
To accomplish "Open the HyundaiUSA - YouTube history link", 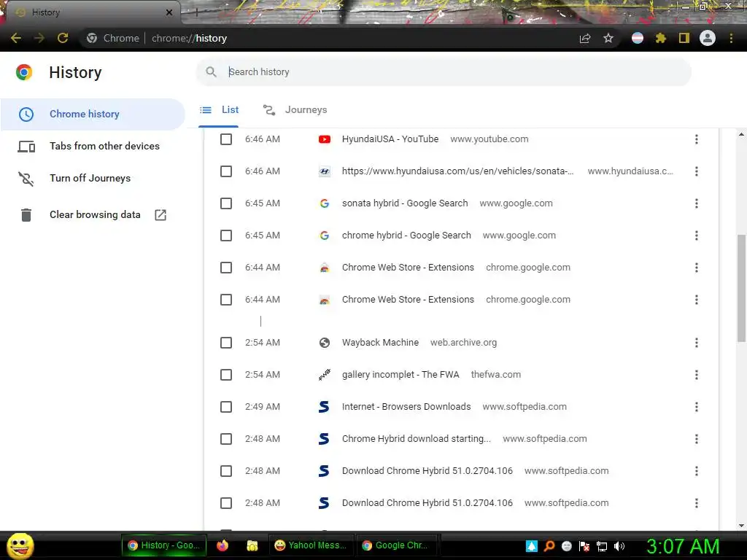I will click(x=390, y=139).
